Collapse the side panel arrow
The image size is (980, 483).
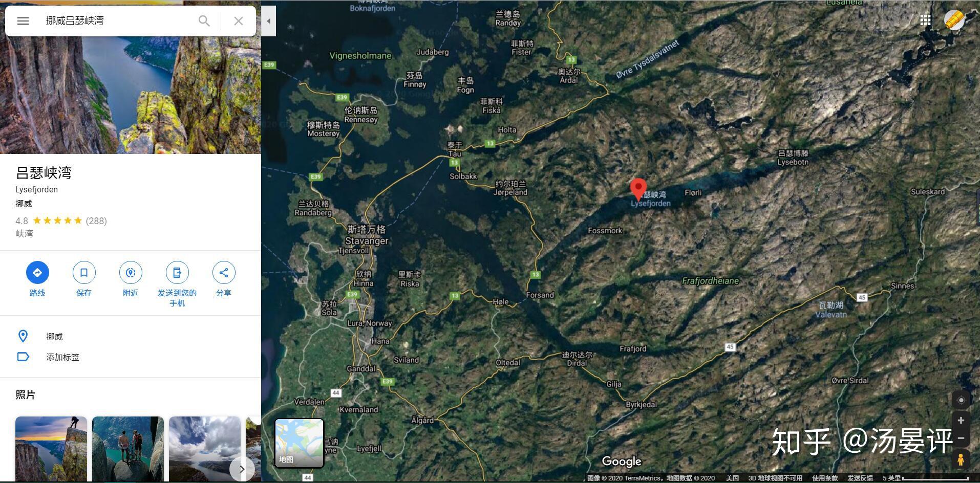coord(268,21)
